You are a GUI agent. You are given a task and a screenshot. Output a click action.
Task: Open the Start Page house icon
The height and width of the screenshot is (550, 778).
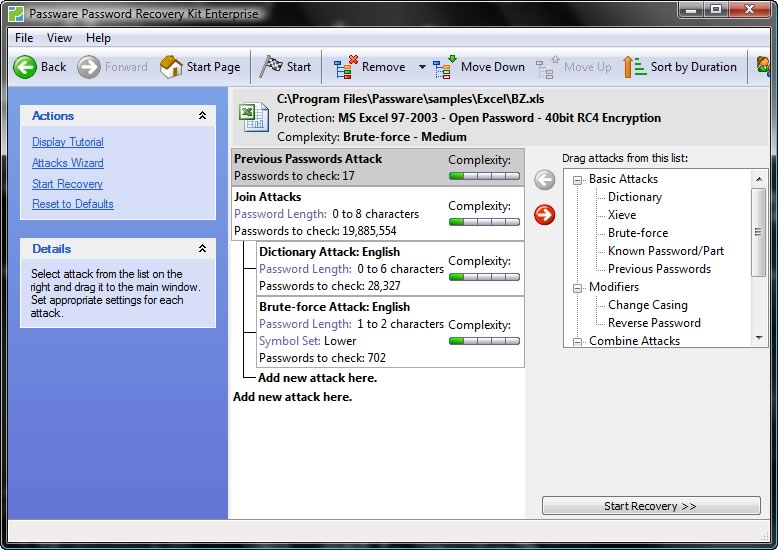pos(171,67)
